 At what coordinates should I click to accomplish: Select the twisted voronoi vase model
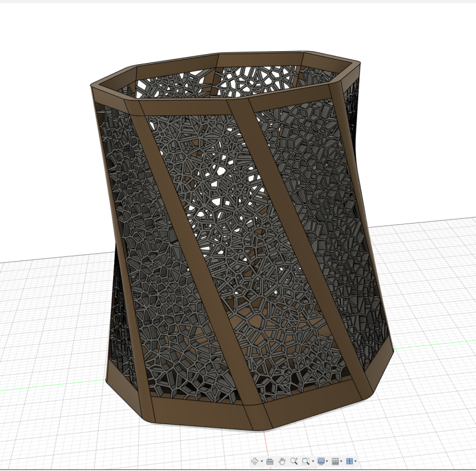pos(242,240)
